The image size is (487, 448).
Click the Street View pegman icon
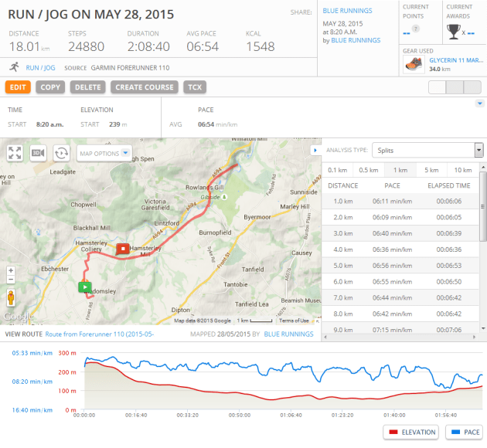coord(11,297)
